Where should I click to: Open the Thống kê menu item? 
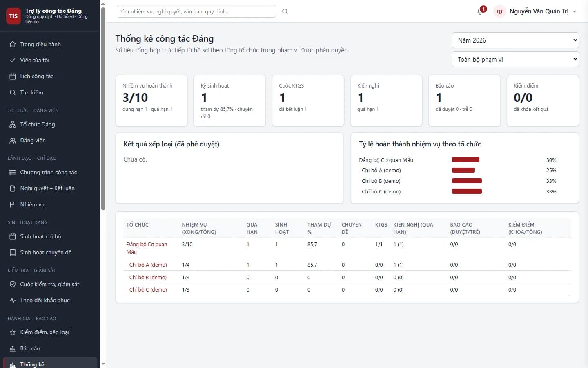(x=50, y=363)
